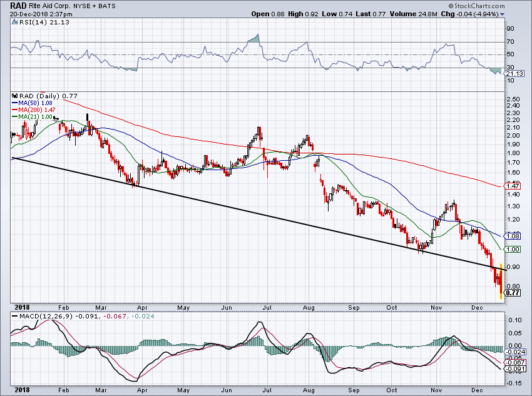The image size is (532, 396).
Task: Click the 2.50 price axis label
Action: coord(513,99)
